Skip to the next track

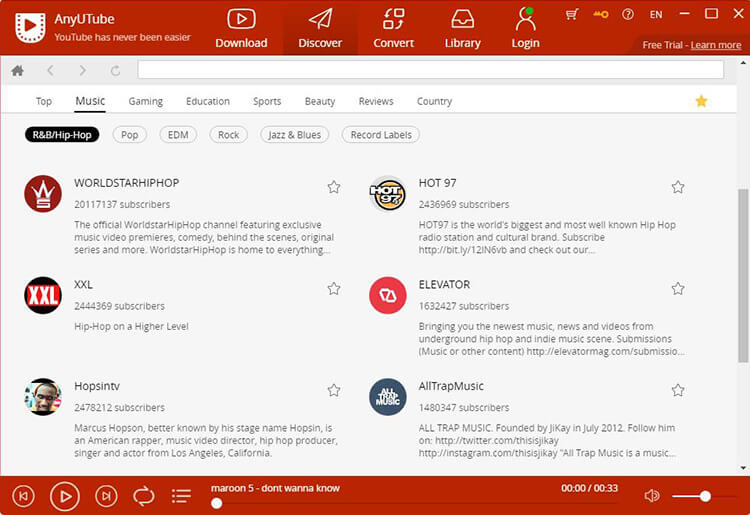[x=106, y=496]
